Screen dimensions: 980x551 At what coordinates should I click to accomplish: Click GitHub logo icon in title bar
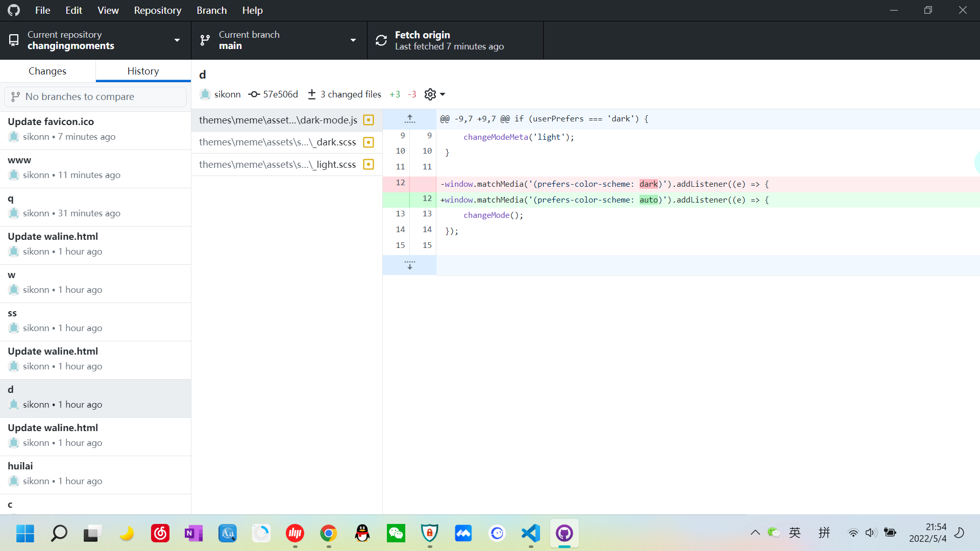[14, 10]
